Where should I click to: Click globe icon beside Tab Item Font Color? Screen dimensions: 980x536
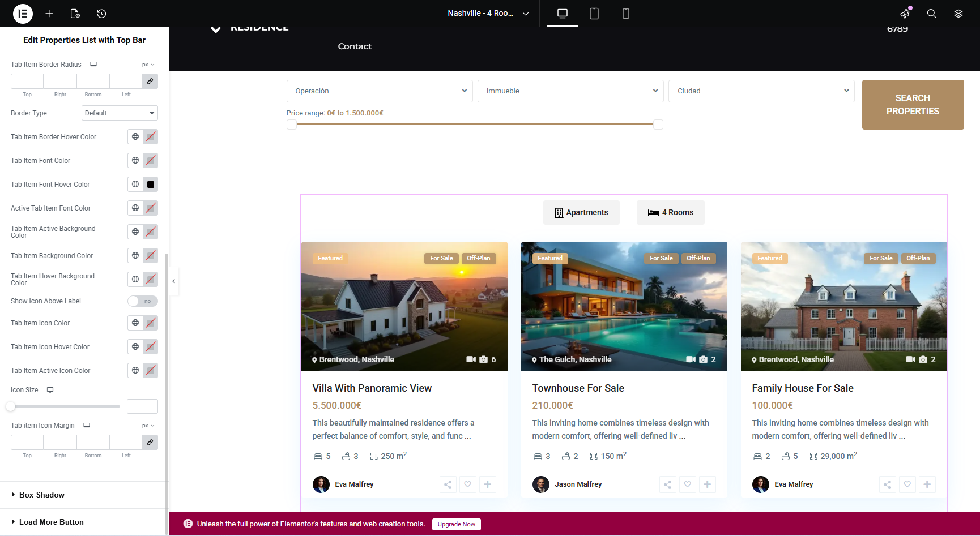(135, 161)
